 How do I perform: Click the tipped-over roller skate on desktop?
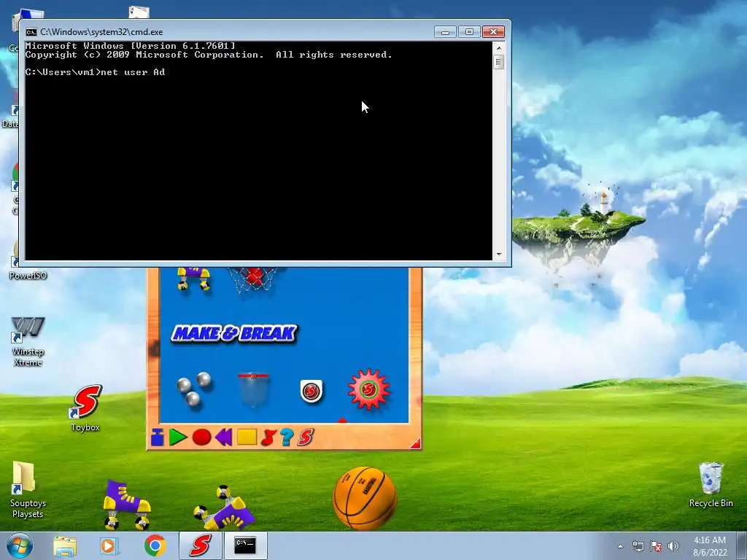[x=225, y=507]
